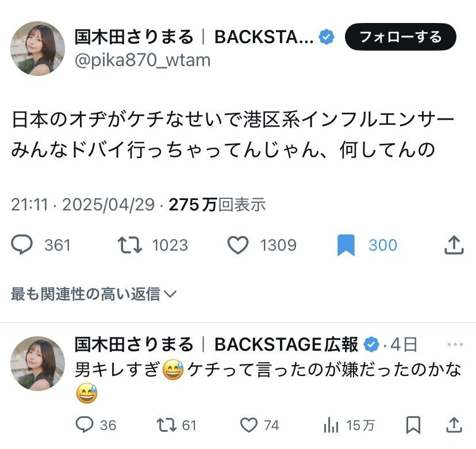This screenshot has width=476, height=449.
Task: Share the main tweet via upload icon
Action: (454, 245)
